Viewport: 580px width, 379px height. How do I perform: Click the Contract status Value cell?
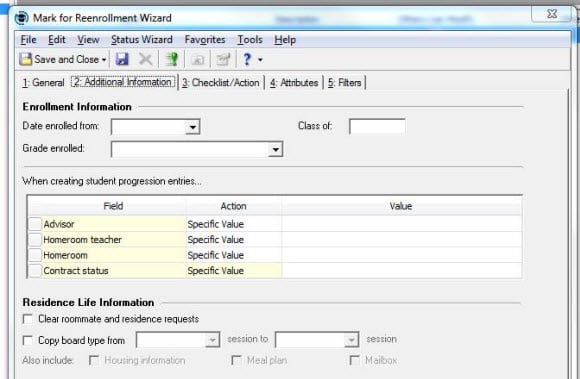[x=402, y=271]
